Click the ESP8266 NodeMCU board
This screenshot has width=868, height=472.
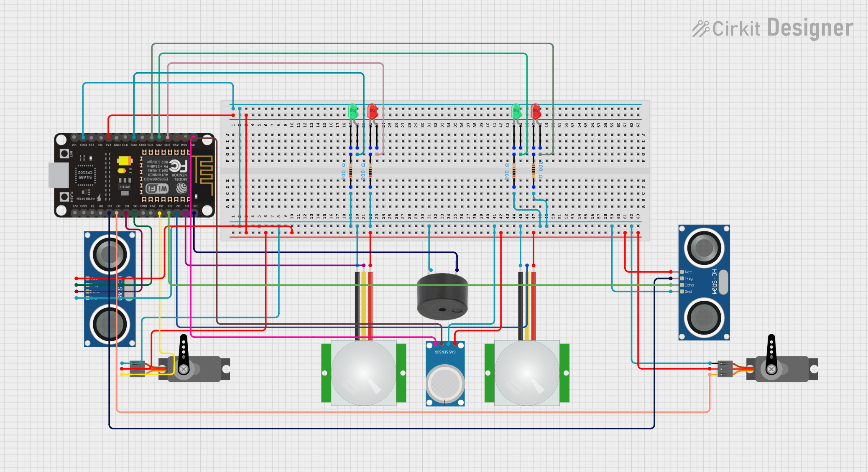pos(134,175)
